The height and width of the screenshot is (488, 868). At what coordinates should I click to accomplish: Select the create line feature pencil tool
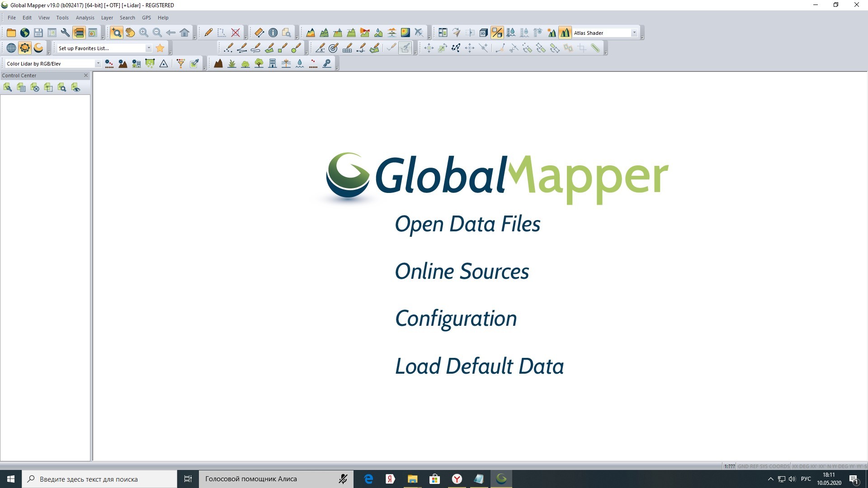242,48
